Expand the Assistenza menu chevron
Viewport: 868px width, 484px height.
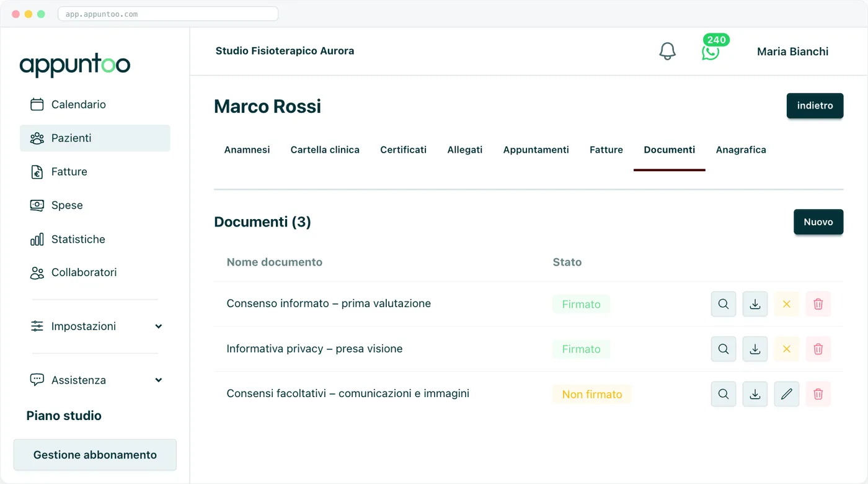coord(159,380)
